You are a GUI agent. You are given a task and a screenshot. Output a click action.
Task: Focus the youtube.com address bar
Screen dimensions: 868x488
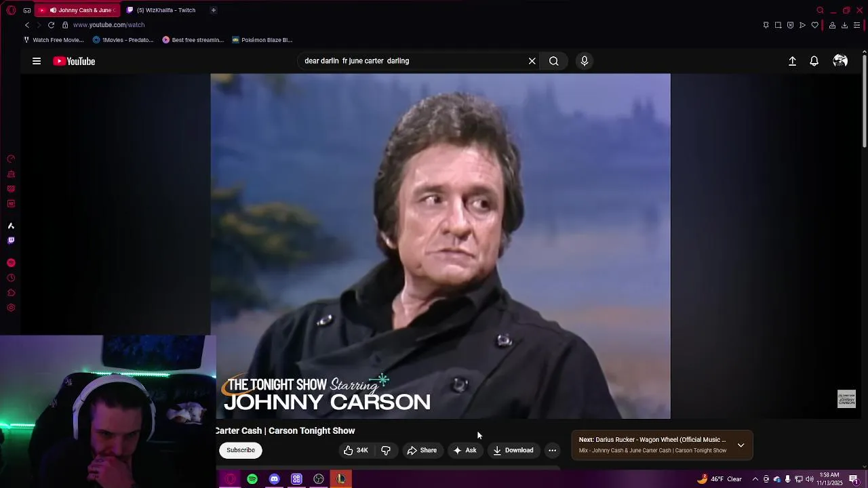point(108,25)
